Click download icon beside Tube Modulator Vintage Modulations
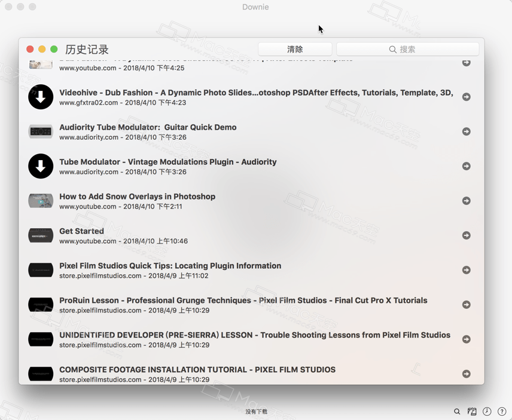 (41, 166)
